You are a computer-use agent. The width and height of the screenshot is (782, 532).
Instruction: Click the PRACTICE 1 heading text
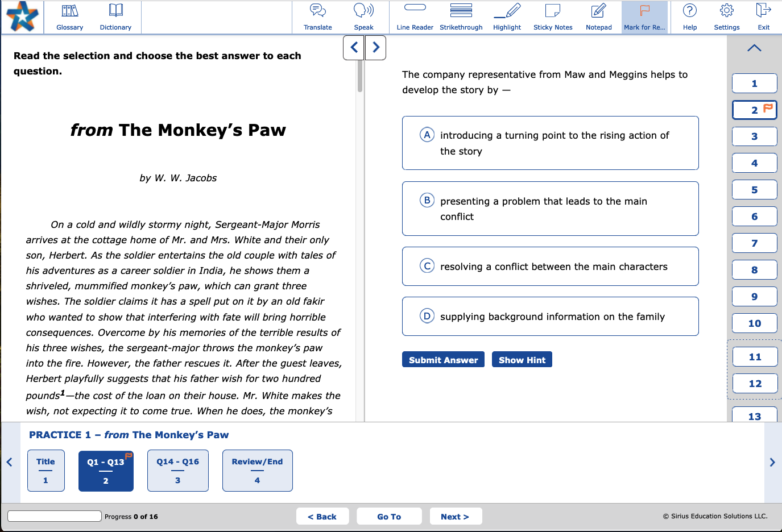click(x=129, y=435)
